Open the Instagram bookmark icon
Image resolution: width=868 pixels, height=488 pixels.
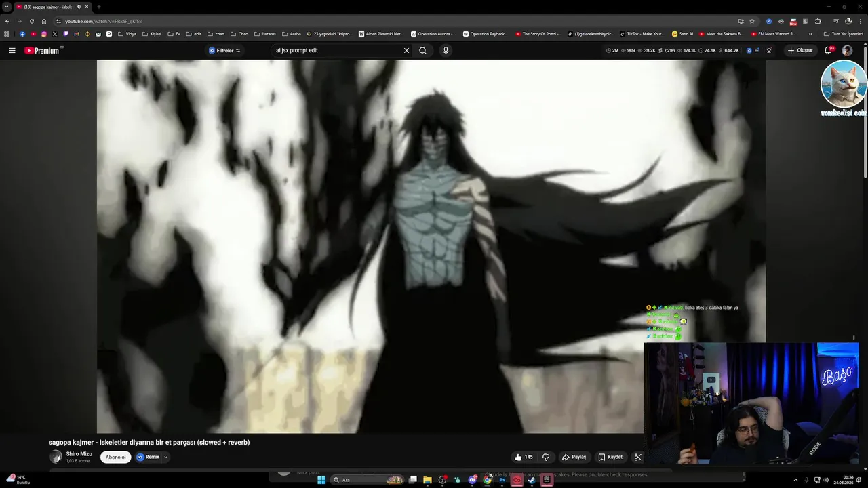click(44, 33)
